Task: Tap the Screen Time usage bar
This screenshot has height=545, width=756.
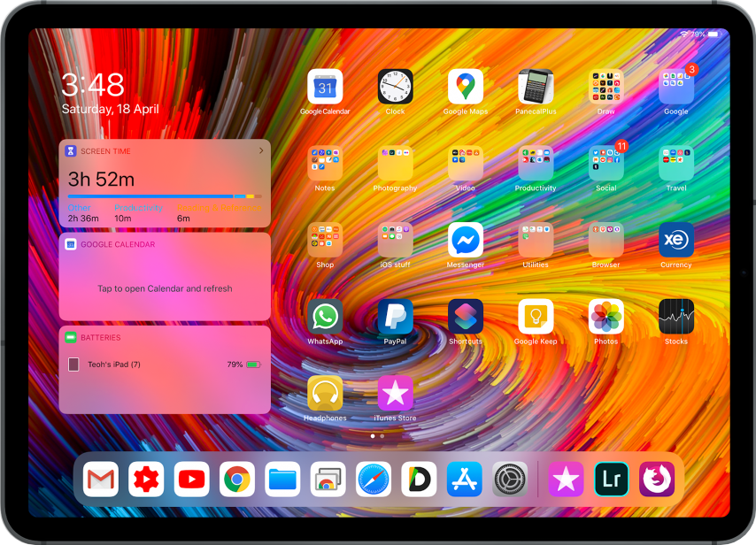Action: click(x=165, y=196)
